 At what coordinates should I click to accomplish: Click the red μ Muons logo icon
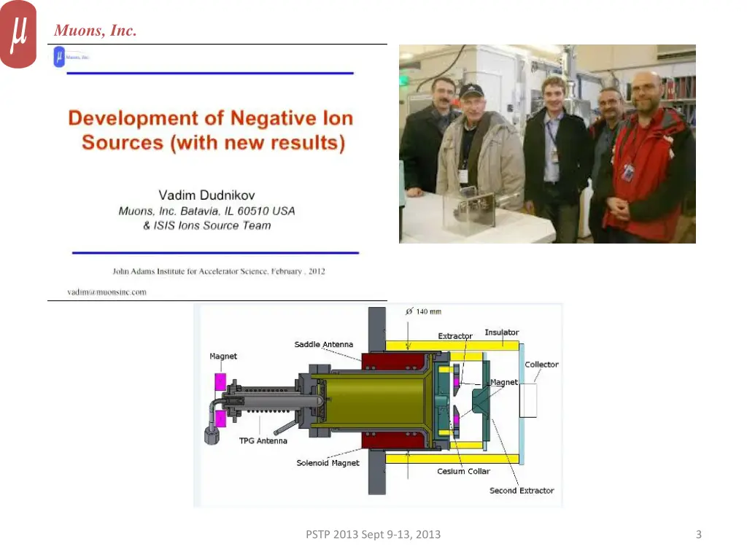[18, 34]
